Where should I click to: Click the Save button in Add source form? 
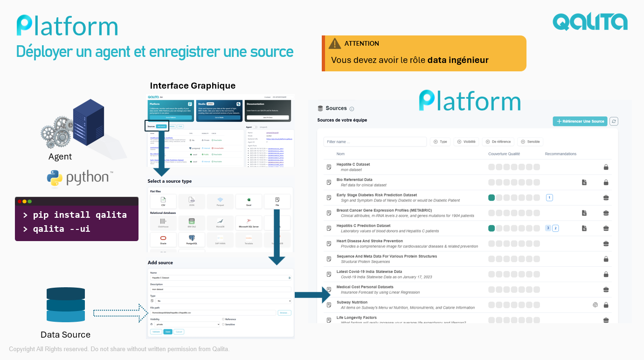click(168, 332)
